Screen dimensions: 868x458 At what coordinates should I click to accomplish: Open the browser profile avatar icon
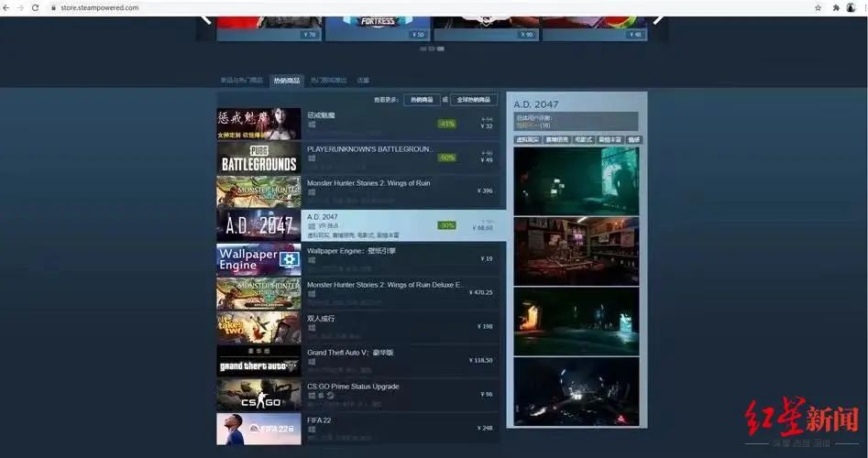click(x=852, y=7)
